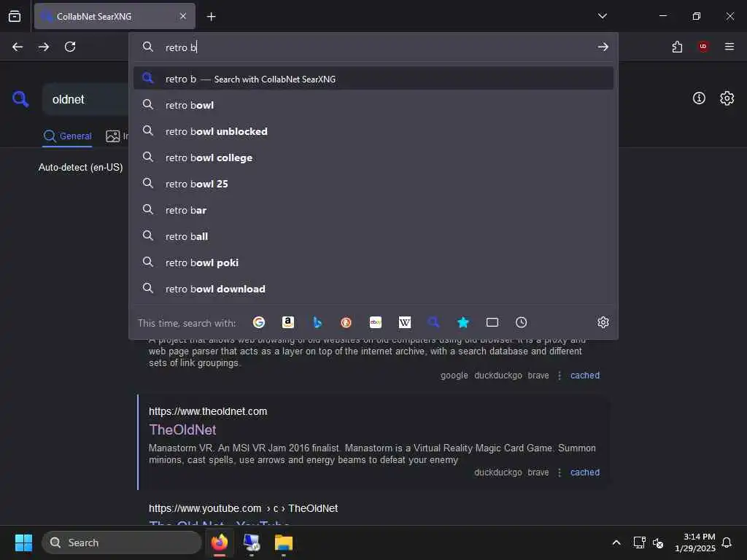The width and height of the screenshot is (747, 560).
Task: Search with Google one-off engine icon
Action: pyautogui.click(x=259, y=322)
